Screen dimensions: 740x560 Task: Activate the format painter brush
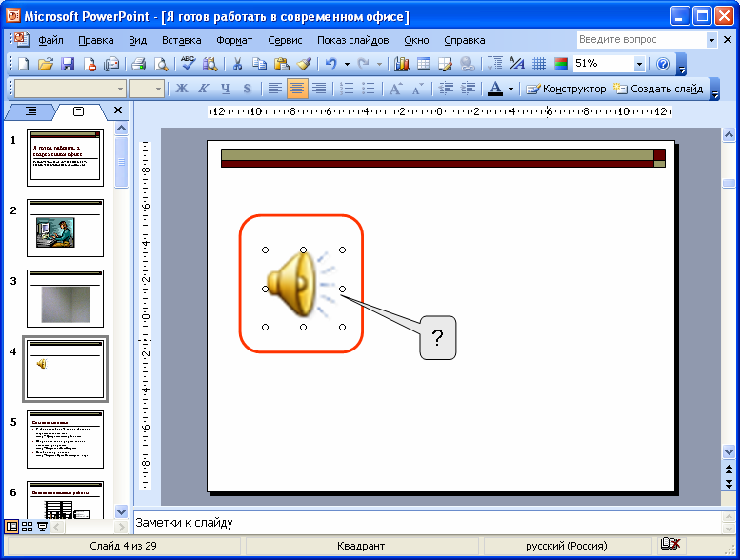[304, 64]
